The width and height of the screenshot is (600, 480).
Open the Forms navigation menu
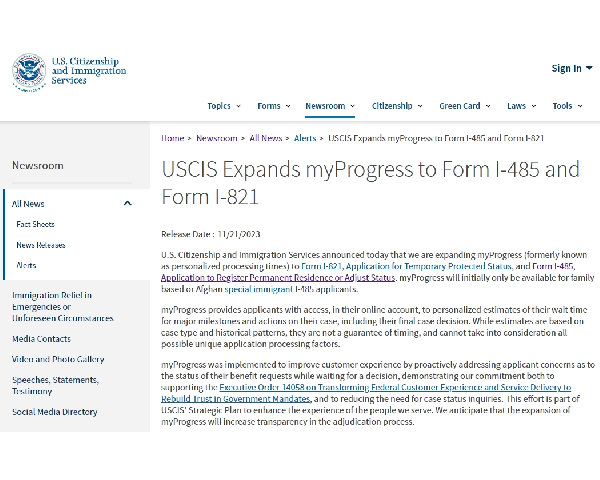point(274,106)
